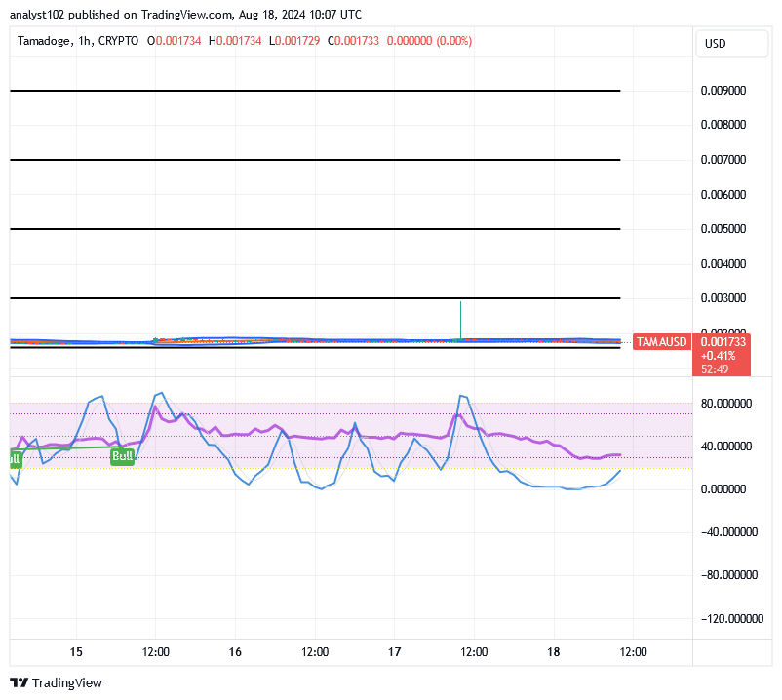Viewport: 782px width, 700px height.
Task: Click the date label 17 on time axis
Action: (x=394, y=651)
